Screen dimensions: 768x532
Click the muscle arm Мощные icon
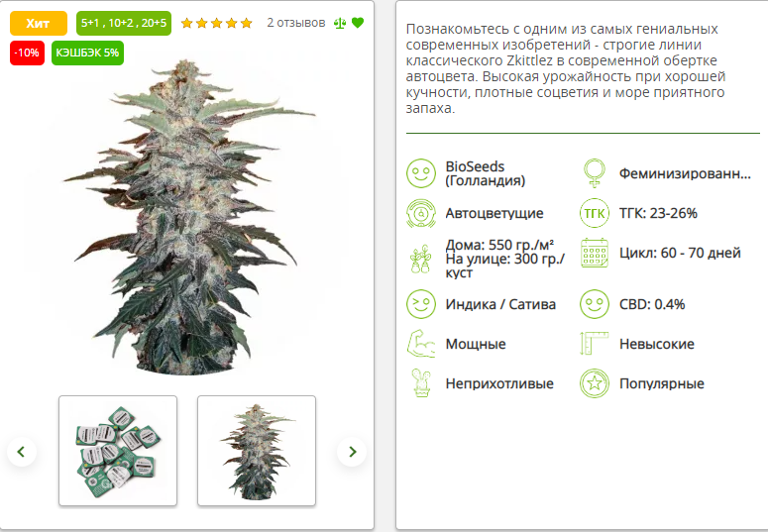point(421,344)
